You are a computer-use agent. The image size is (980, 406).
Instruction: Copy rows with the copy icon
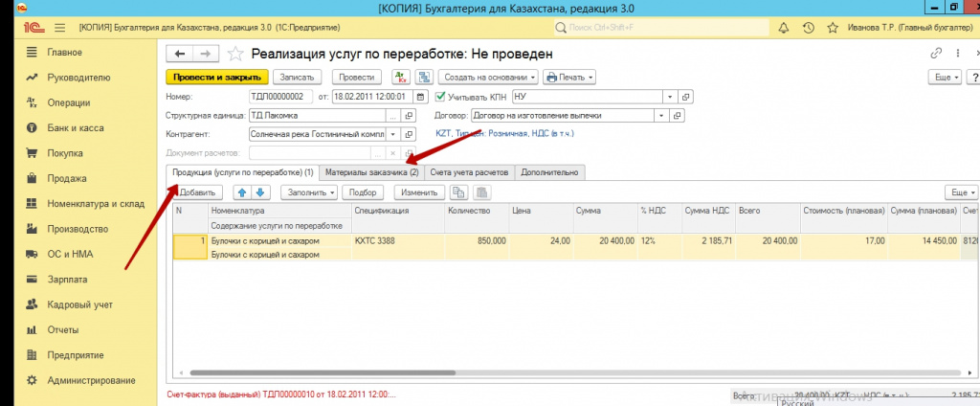[x=458, y=192]
